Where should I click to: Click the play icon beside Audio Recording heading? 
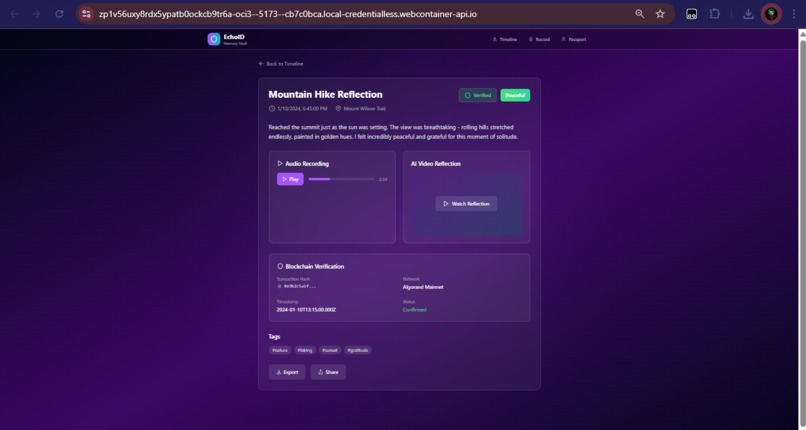(x=280, y=163)
